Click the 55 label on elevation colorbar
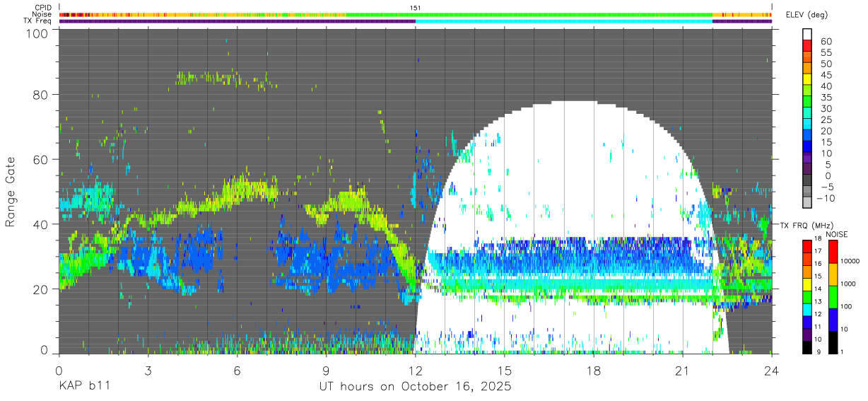This screenshot has width=868, height=401. pyautogui.click(x=825, y=53)
